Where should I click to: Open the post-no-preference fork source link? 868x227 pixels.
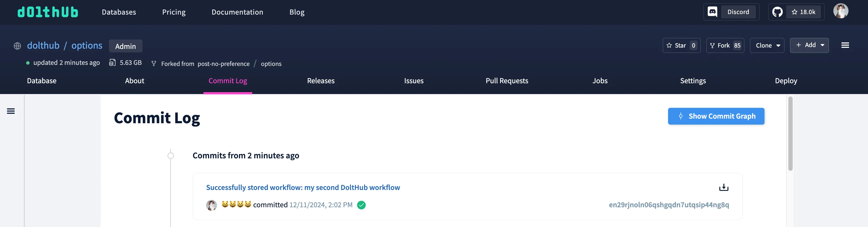click(224, 64)
